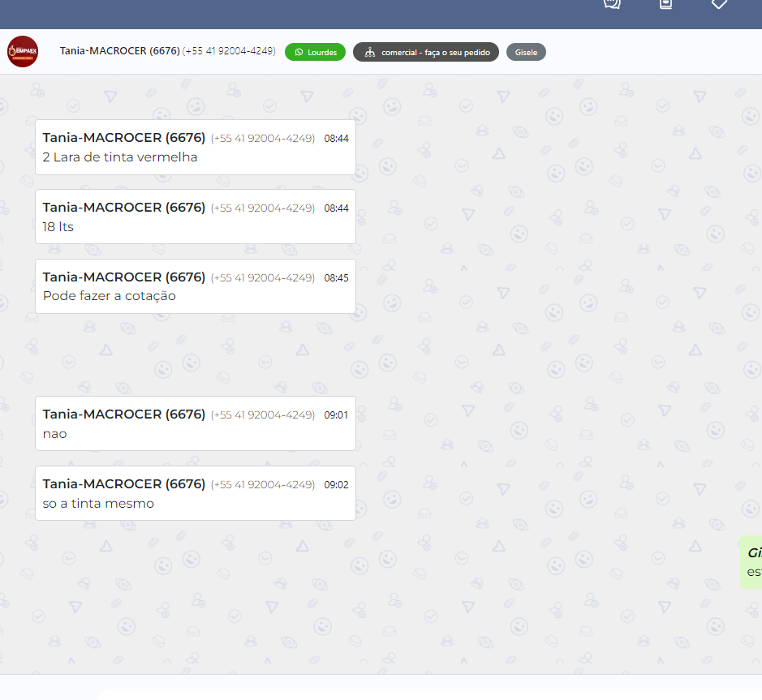Select the '2 Lara de tinta vermelha' message
Viewport: 762px width, 700px height.
[x=120, y=157]
